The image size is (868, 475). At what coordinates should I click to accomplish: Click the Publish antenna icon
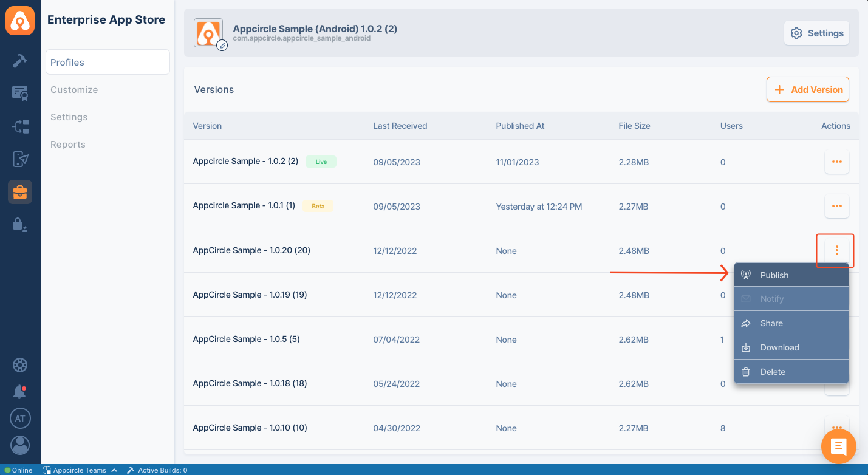(747, 275)
